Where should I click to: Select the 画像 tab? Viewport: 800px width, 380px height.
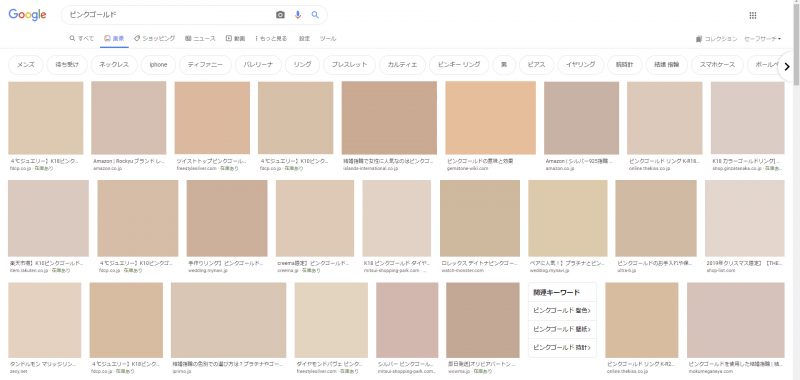[114, 38]
